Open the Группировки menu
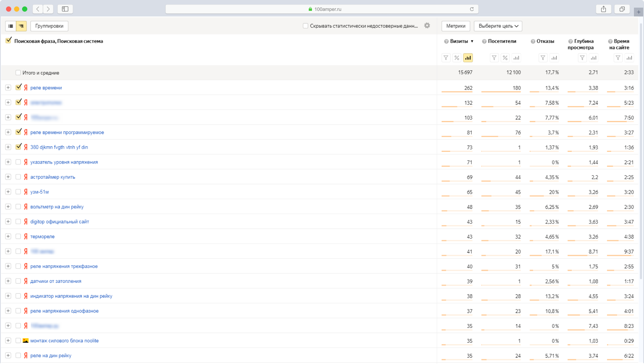This screenshot has height=364, width=644. [49, 26]
